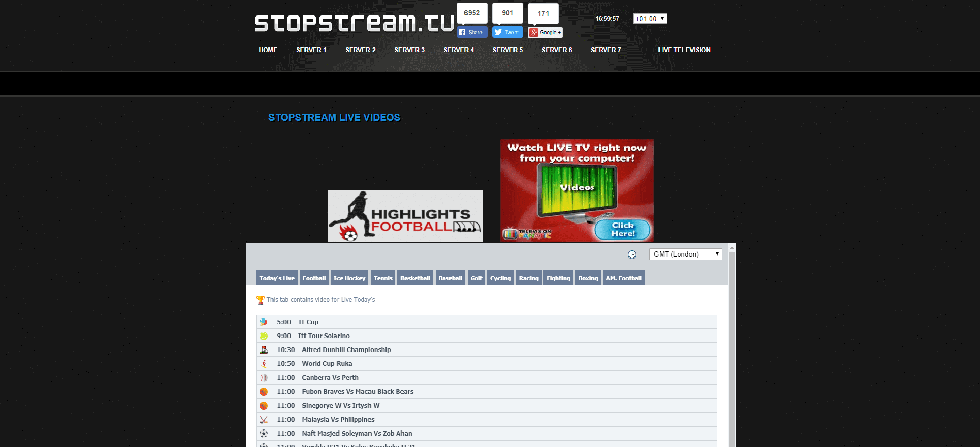This screenshot has height=447, width=980.
Task: Open Sinegorye W Vs Irtysh W event
Action: [487, 405]
